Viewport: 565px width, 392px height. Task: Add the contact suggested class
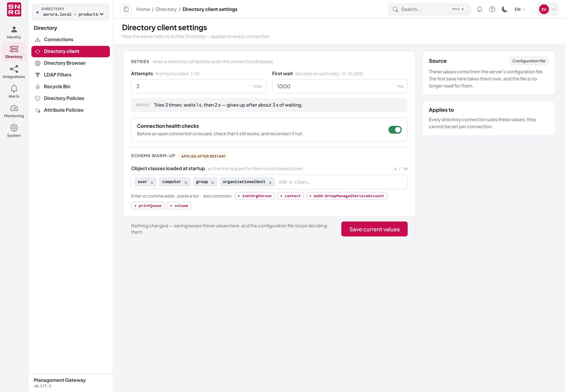(290, 196)
